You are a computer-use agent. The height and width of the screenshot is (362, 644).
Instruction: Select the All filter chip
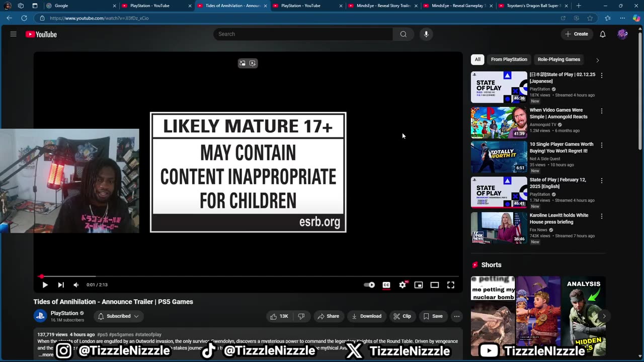(477, 59)
